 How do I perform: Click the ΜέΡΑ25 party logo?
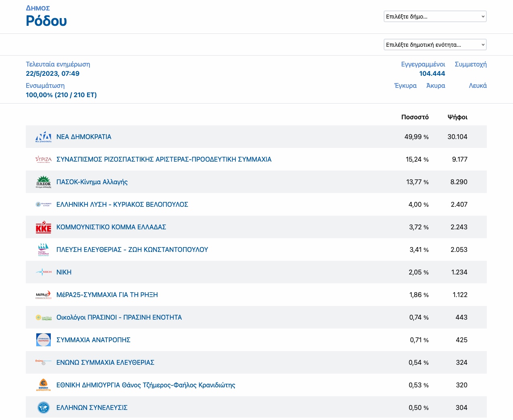44,295
